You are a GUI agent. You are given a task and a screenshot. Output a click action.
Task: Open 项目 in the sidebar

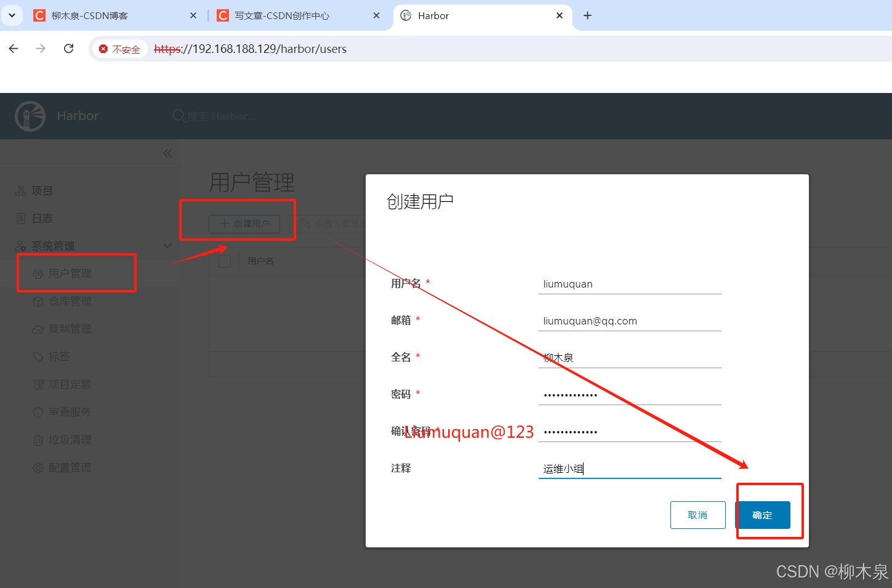(x=42, y=191)
